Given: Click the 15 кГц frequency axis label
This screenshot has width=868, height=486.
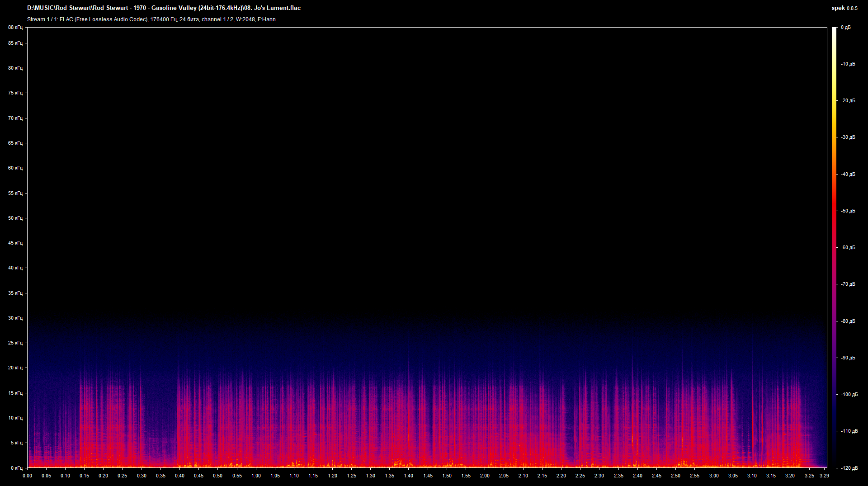Looking at the screenshot, I should point(15,393).
